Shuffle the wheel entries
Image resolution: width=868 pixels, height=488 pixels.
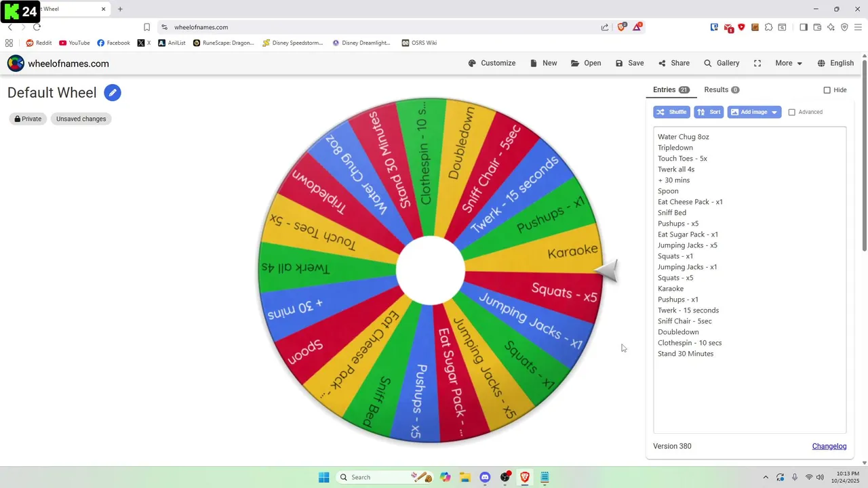click(x=671, y=112)
